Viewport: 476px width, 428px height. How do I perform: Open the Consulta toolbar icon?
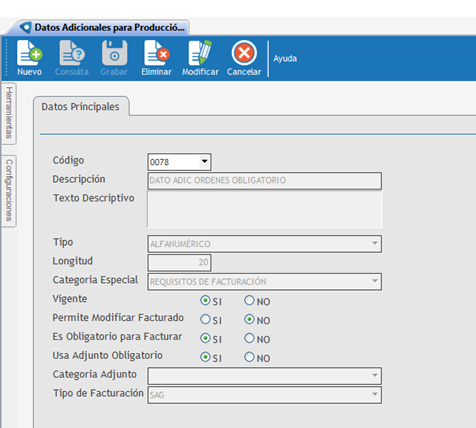[x=72, y=53]
